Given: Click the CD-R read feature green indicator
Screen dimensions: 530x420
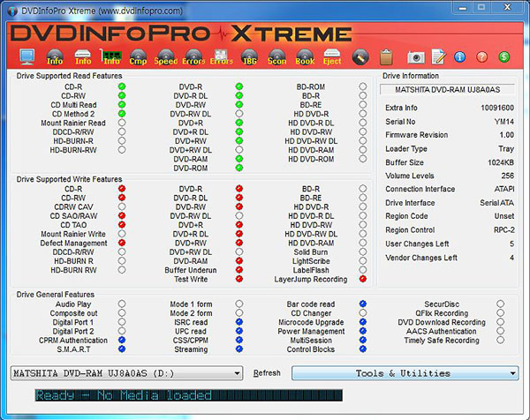Looking at the screenshot, I should coord(122,86).
